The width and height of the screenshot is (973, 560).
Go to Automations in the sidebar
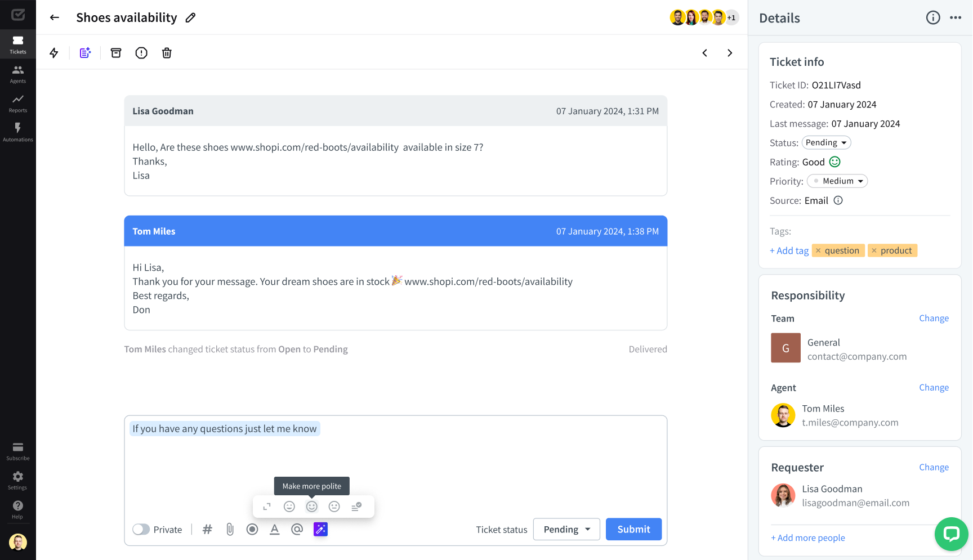tap(18, 132)
